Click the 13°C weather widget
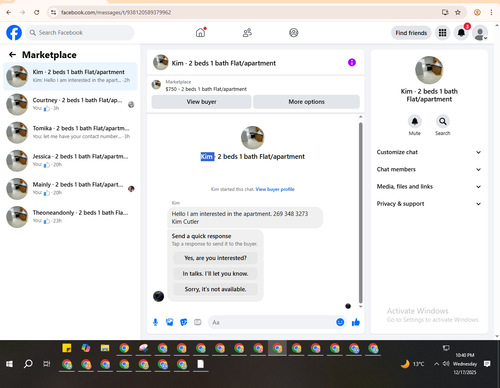The width and height of the screenshot is (500, 388). [x=413, y=364]
